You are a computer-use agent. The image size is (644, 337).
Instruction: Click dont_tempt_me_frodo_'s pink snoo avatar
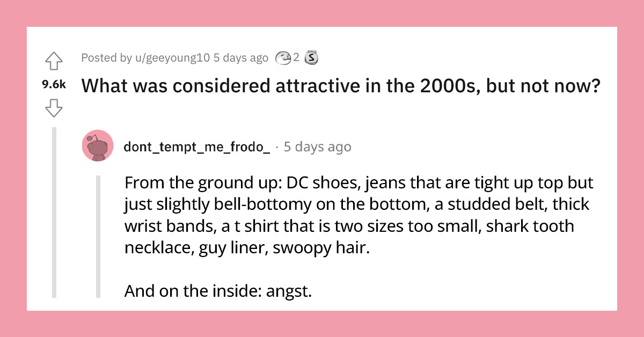coord(97,145)
